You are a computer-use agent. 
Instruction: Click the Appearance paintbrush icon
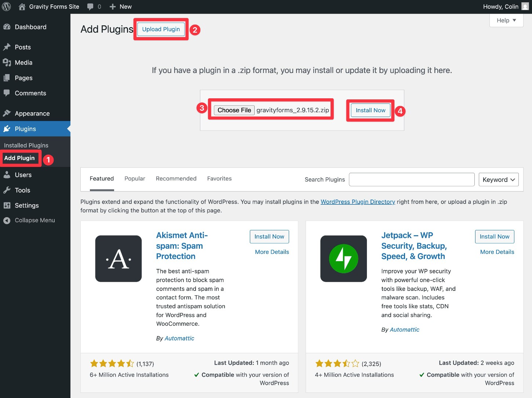pos(7,113)
